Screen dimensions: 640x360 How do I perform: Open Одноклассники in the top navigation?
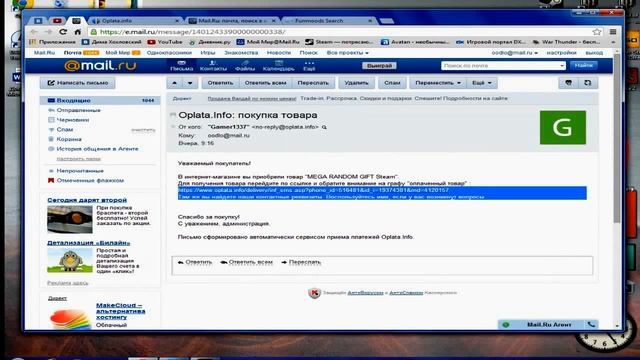169,53
